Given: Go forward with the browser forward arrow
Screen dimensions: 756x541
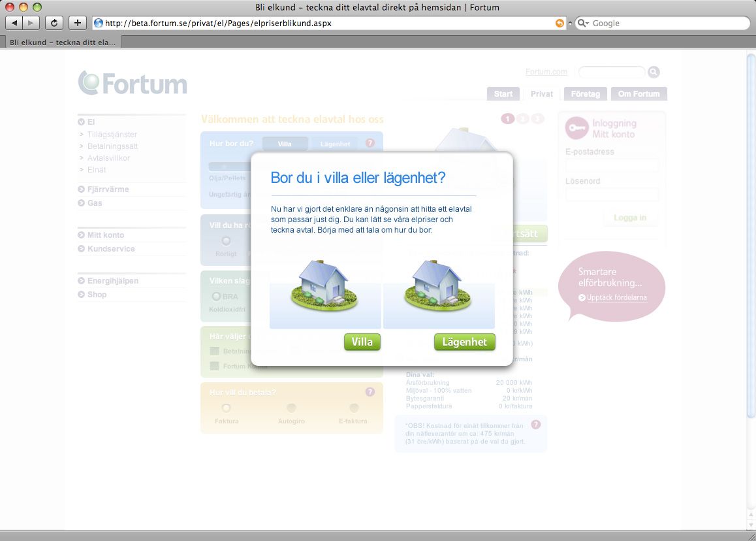Looking at the screenshot, I should pos(31,23).
